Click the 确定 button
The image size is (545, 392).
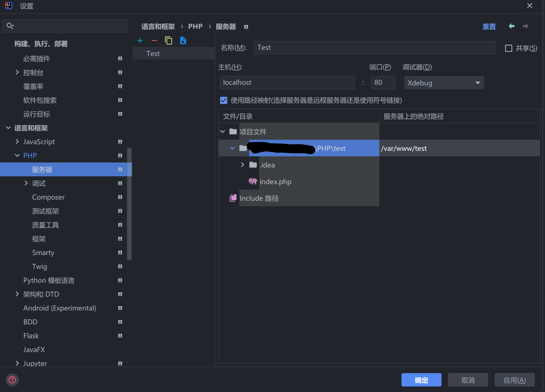point(421,380)
